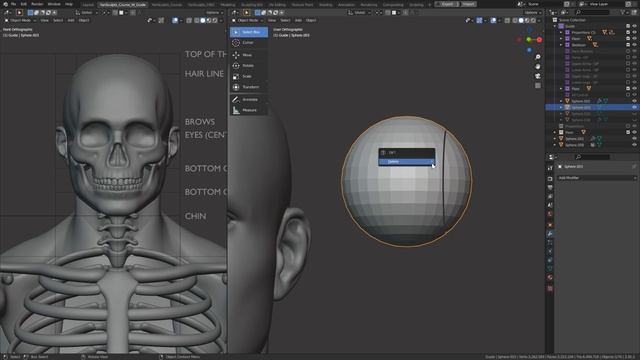
Task: Select the Scale tool
Action: 249,76
